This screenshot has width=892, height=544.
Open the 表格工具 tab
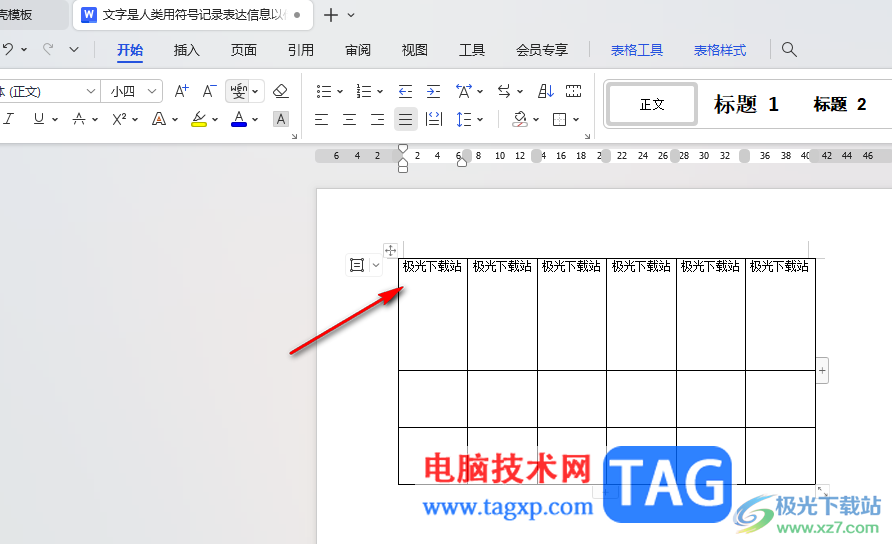[x=637, y=50]
